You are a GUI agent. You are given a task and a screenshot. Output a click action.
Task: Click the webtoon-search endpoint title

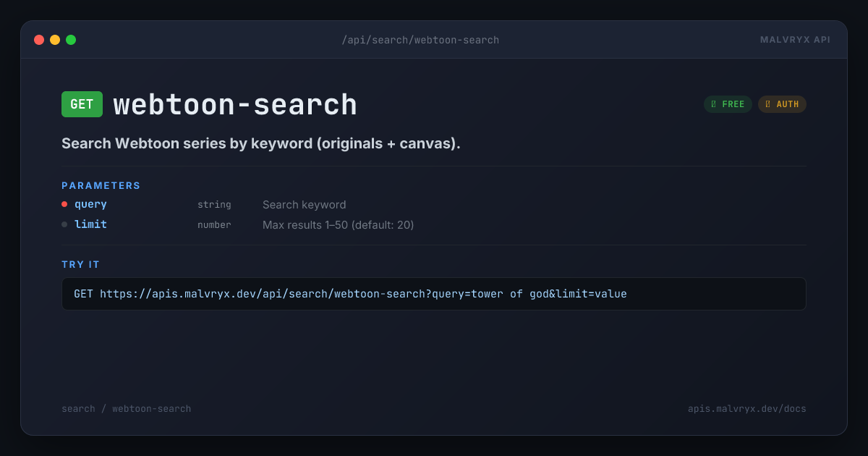(235, 105)
